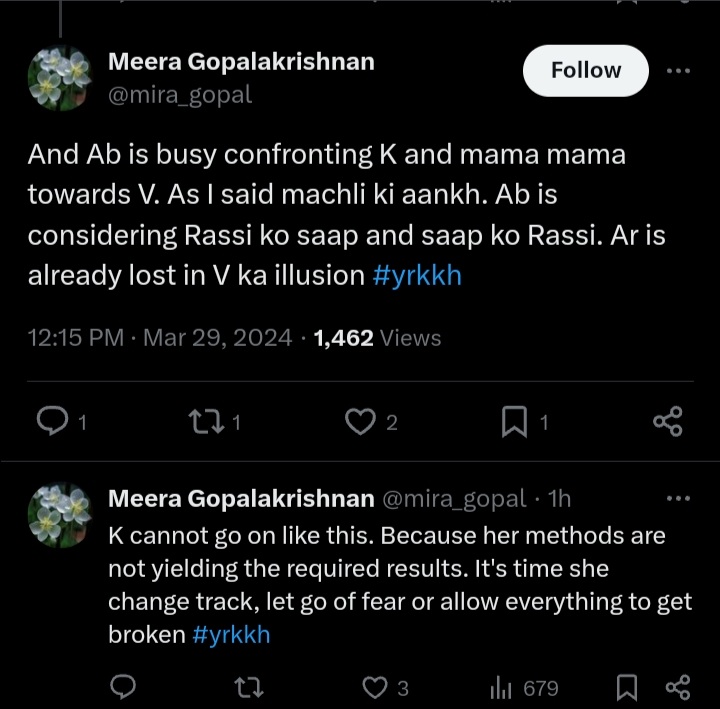Open the 12:15 PM Mar 29, 2024 timestamp
Image resolution: width=720 pixels, height=709 pixels.
[160, 338]
